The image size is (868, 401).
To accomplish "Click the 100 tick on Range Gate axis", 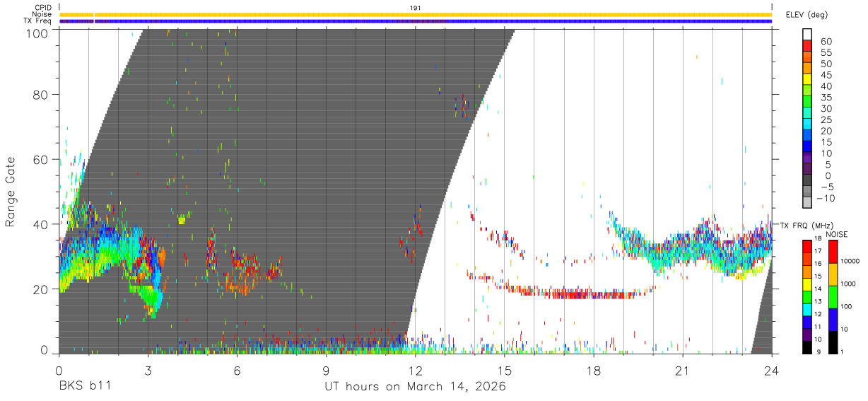I will pos(38,33).
